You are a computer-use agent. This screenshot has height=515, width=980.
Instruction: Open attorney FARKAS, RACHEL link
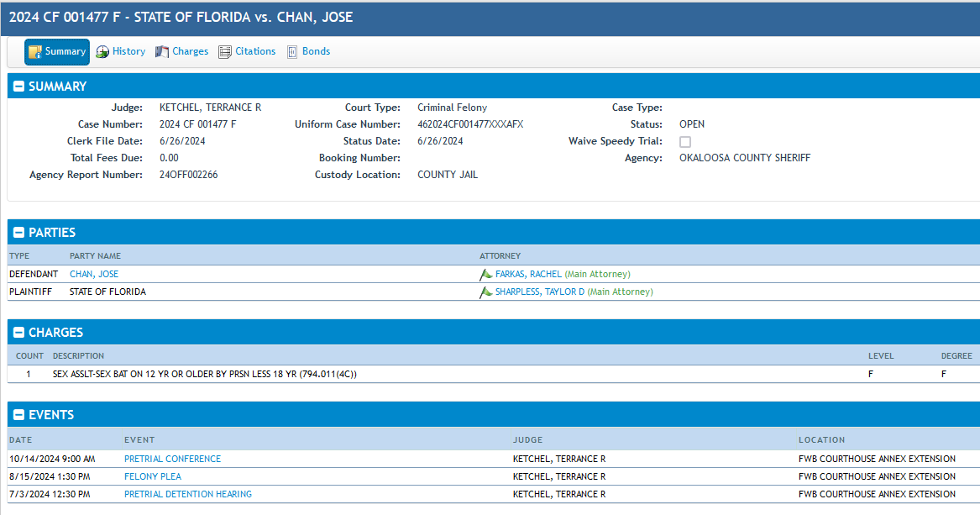(x=528, y=275)
